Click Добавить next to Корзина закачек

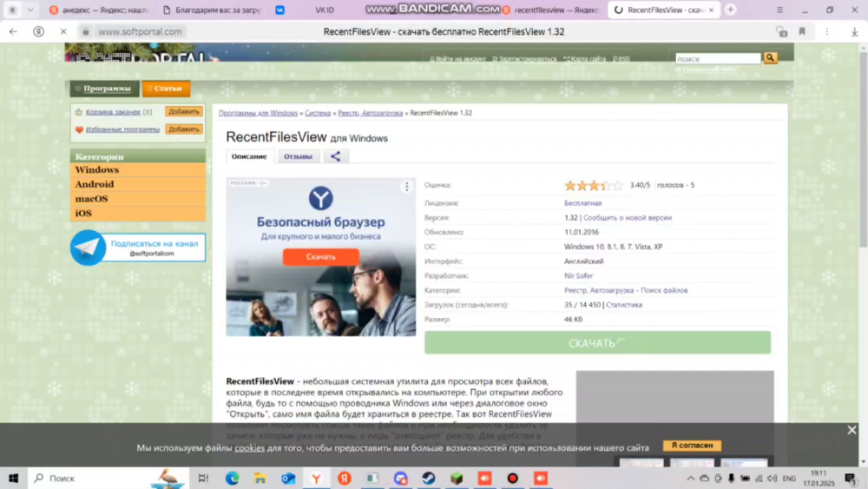point(184,111)
